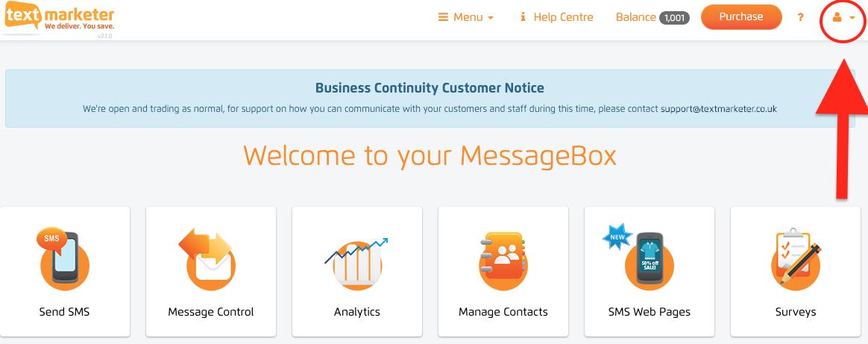Click the info icon beside Help Centre
This screenshot has width=868, height=344.
(x=523, y=17)
